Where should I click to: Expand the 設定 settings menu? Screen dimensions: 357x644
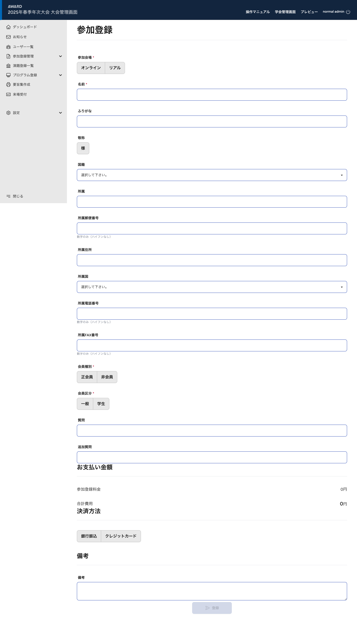60,113
